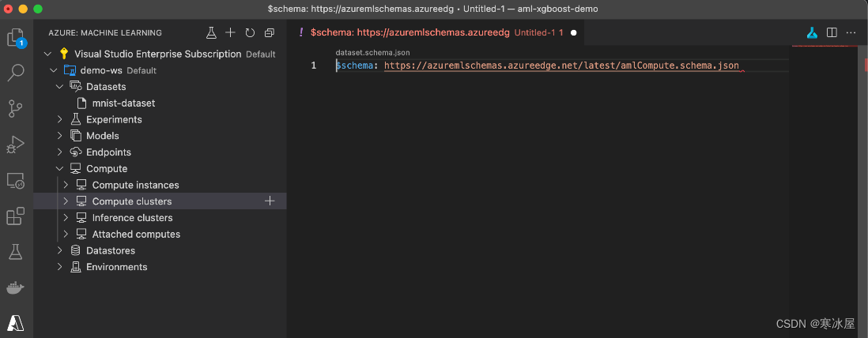Select the Attached computes row
This screenshot has width=868, height=338.
pos(160,234)
